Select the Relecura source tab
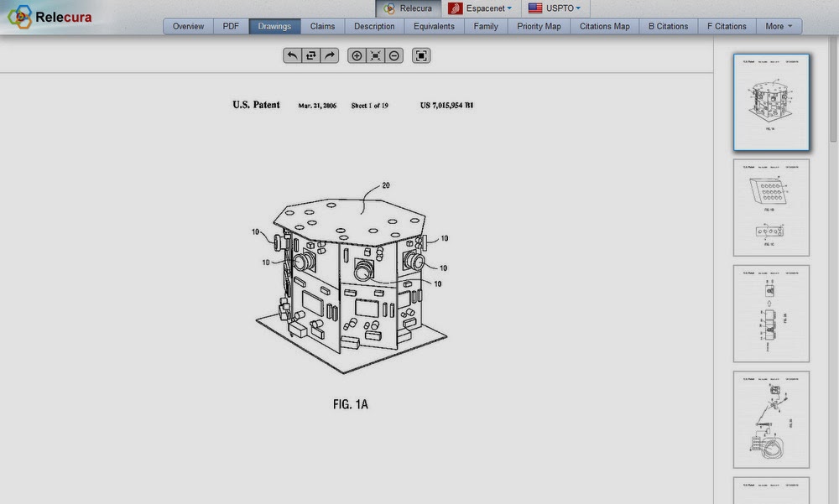Image resolution: width=839 pixels, height=504 pixels. 409,8
